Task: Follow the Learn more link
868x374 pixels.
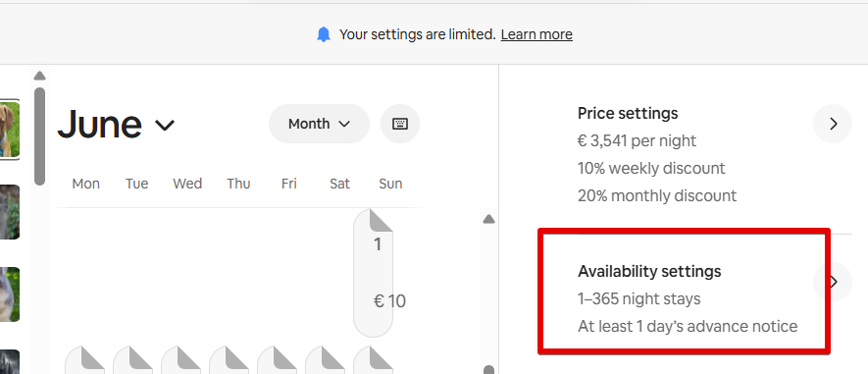Action: 536,34
